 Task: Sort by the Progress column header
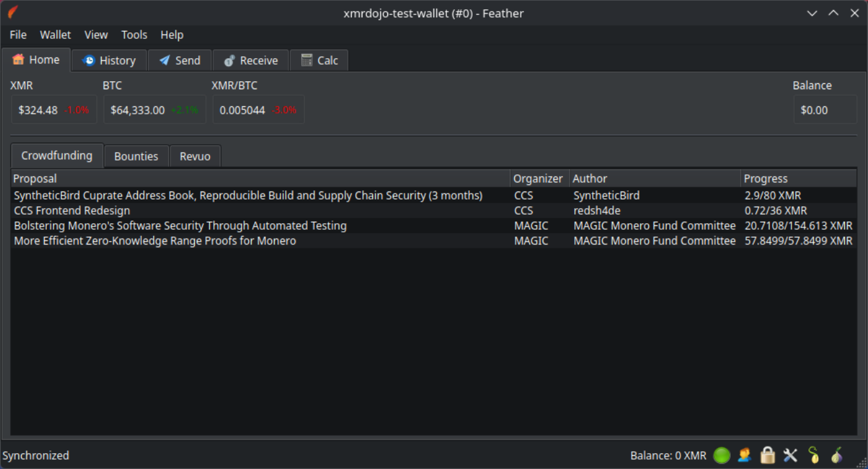click(x=799, y=178)
